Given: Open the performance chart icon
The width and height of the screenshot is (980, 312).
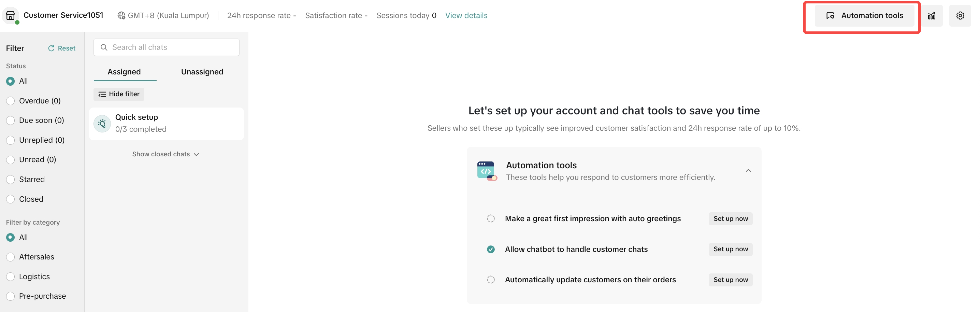Looking at the screenshot, I should pos(931,16).
